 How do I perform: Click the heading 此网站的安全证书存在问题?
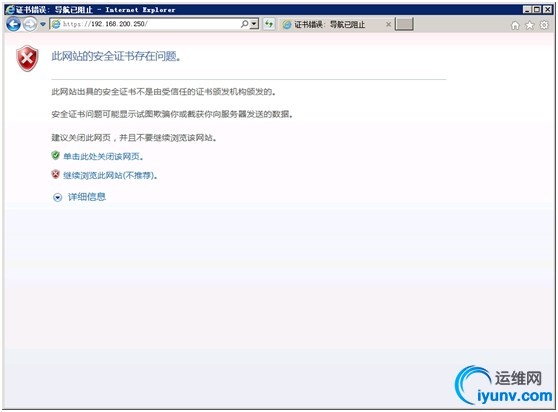point(116,57)
